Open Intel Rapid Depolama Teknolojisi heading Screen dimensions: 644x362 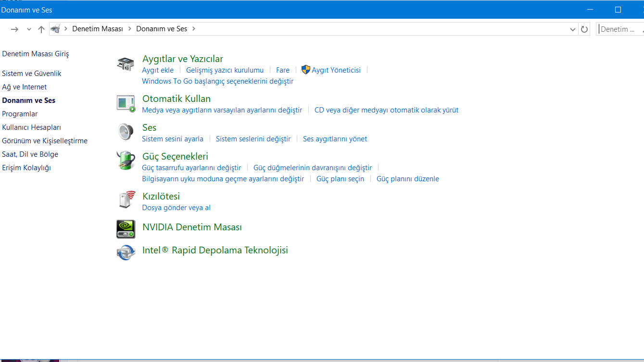(215, 250)
